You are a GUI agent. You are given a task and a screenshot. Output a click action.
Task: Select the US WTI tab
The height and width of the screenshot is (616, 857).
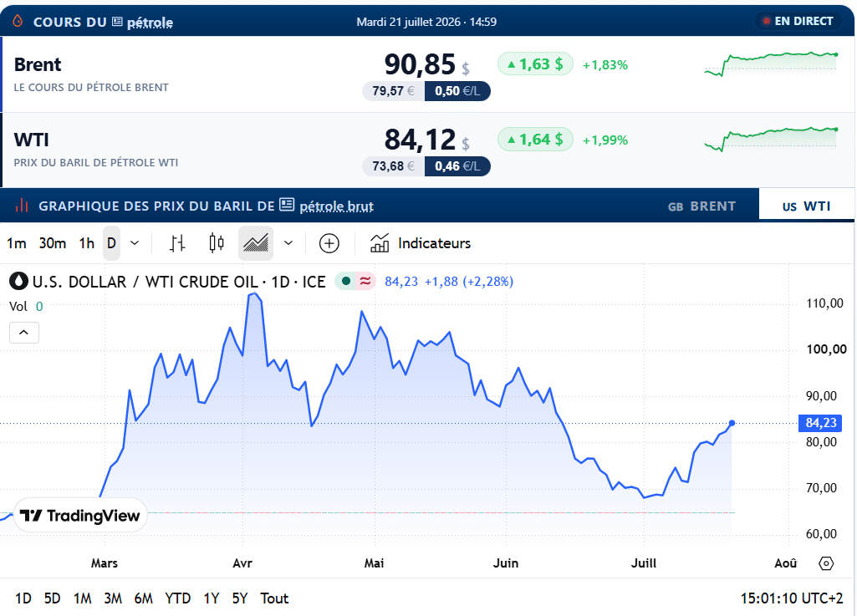pos(806,206)
